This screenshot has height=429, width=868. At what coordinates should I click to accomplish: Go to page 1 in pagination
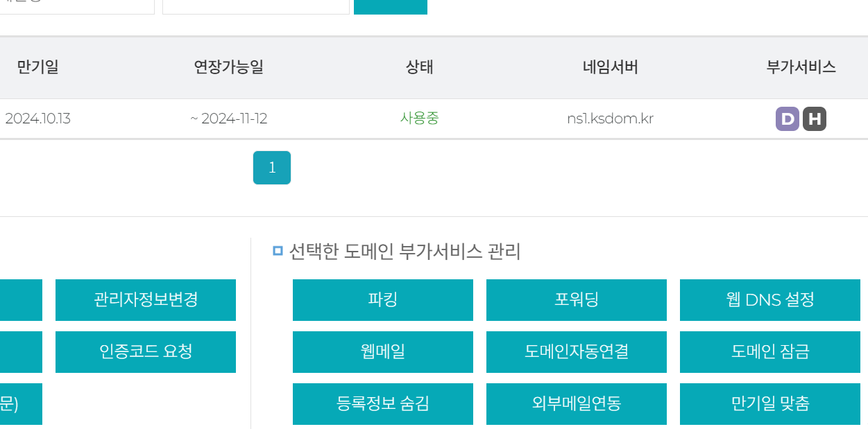pos(272,168)
